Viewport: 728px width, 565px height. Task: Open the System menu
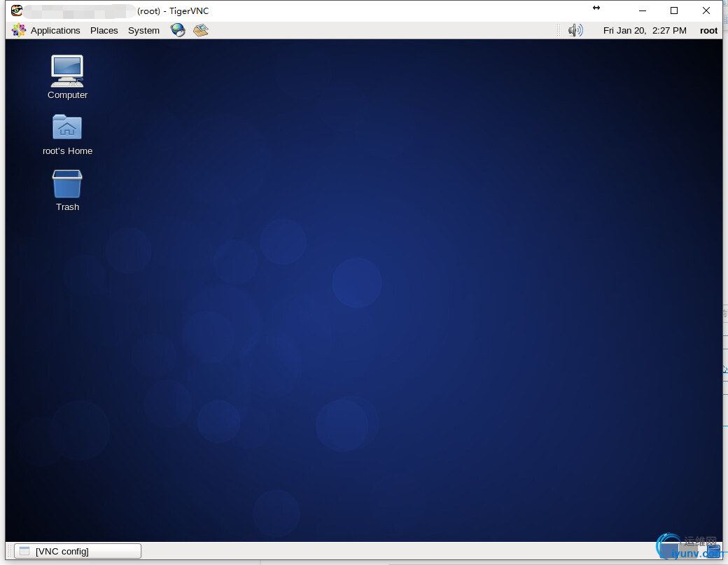pyautogui.click(x=143, y=31)
